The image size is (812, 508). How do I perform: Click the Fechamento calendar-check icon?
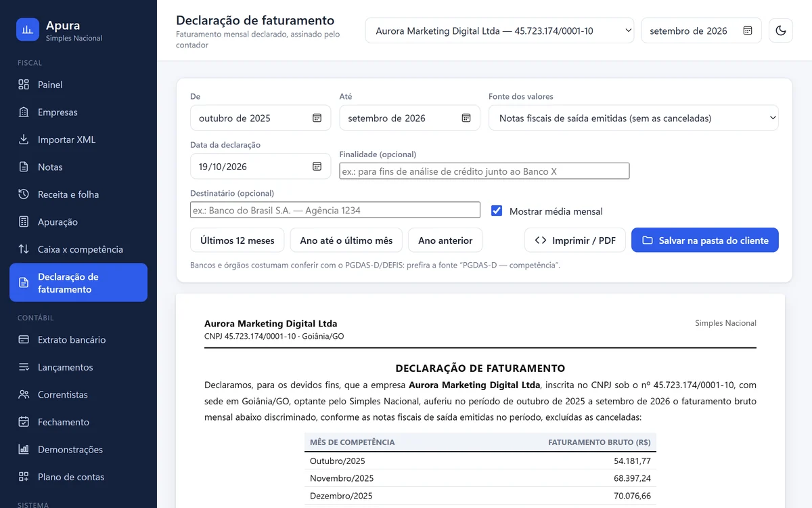pos(24,422)
